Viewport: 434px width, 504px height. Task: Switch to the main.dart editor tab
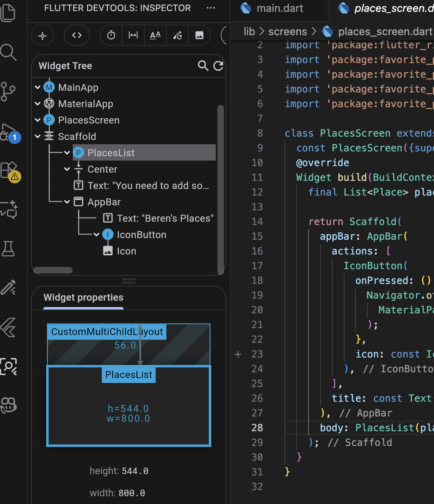[280, 9]
